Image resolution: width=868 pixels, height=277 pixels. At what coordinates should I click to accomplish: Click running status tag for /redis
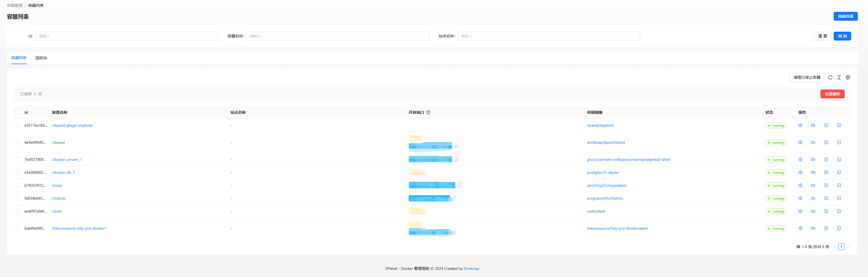[x=776, y=211]
